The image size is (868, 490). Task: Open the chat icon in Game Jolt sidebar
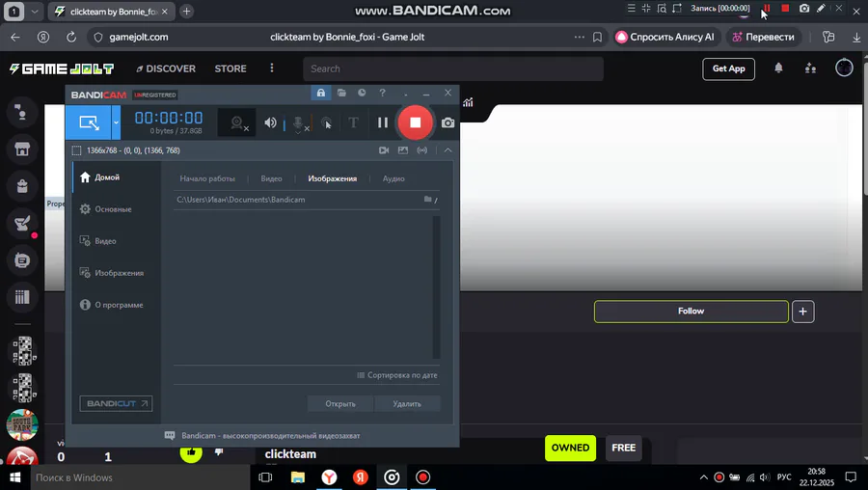click(x=22, y=260)
